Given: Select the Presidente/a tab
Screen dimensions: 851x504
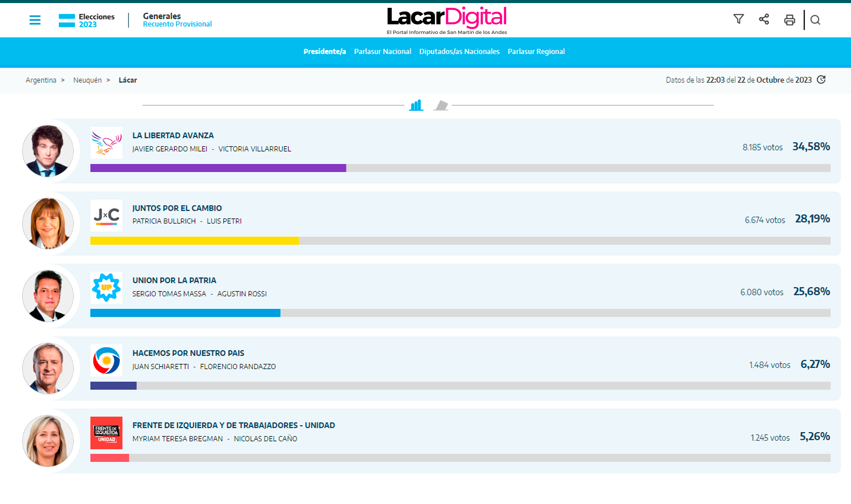Looking at the screenshot, I should (x=325, y=51).
